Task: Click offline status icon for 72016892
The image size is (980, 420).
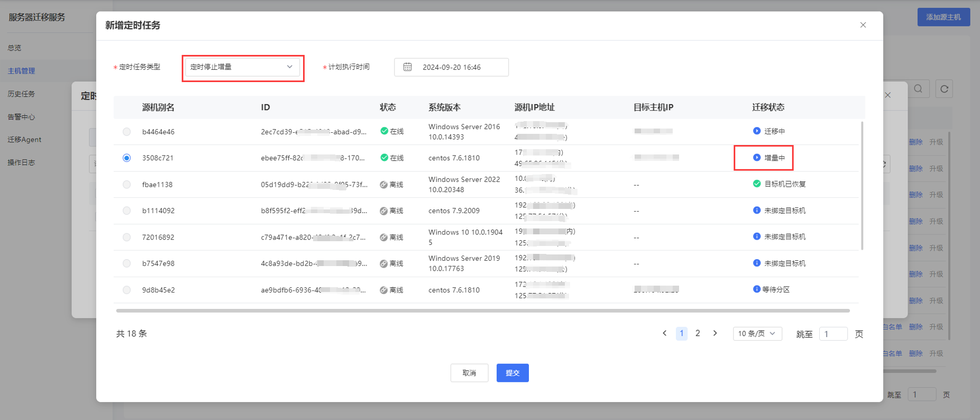Action: tap(383, 238)
